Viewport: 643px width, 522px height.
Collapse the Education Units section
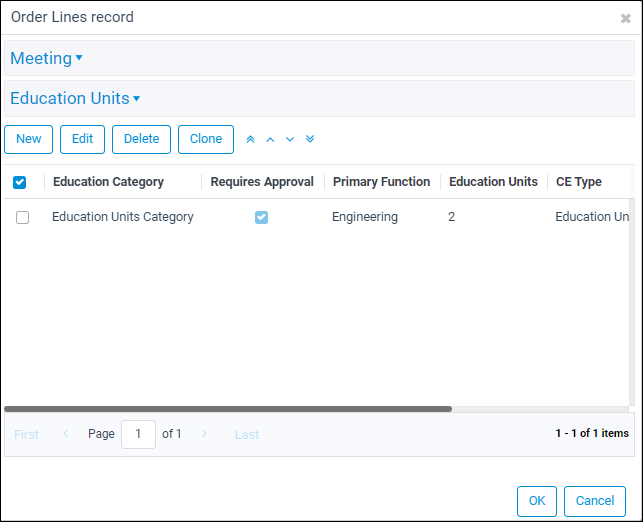click(x=75, y=98)
